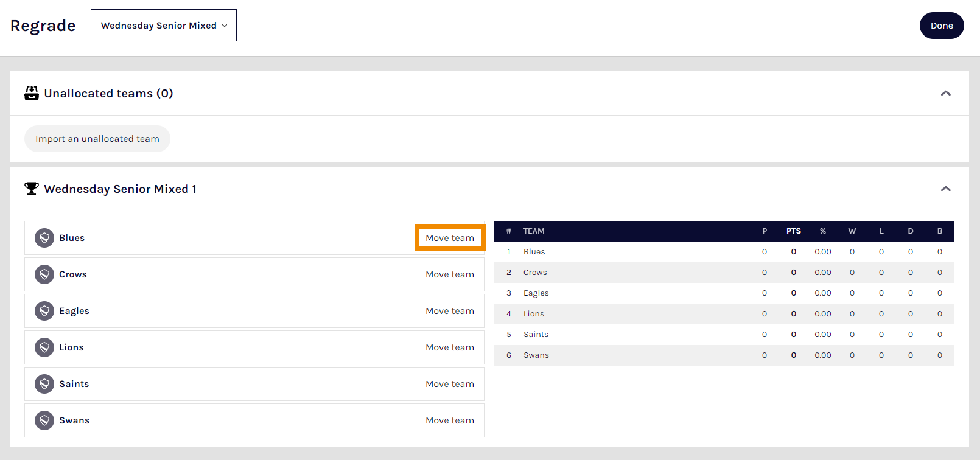Click the TEAM column header in the ladder
This screenshot has height=460, width=980.
coord(534,231)
